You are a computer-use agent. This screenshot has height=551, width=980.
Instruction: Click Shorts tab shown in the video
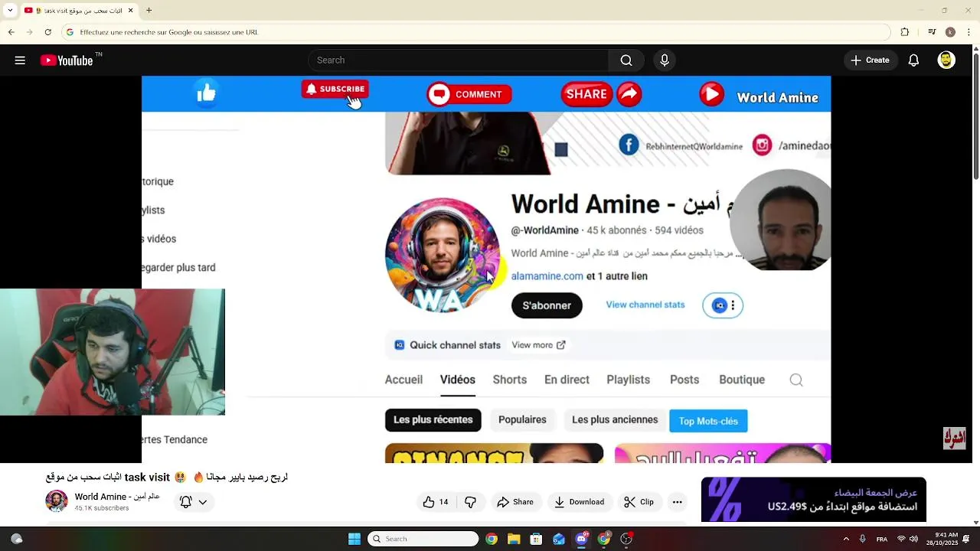coord(510,380)
